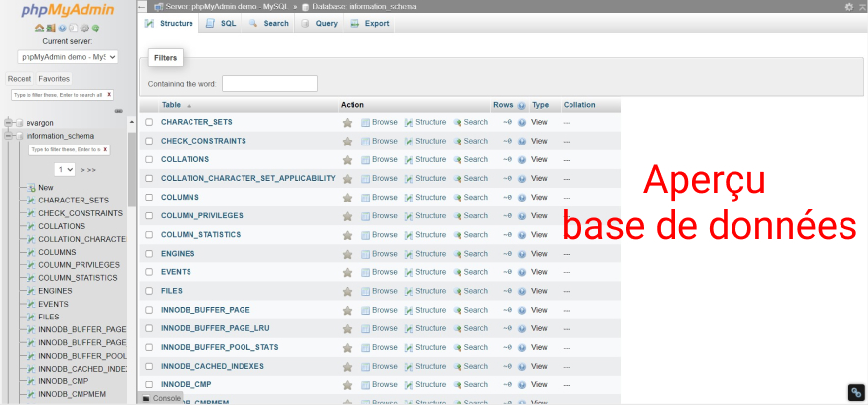Click the Home icon under phpMyAdmin logo
Screen dimensions: 868x405
pyautogui.click(x=38, y=28)
